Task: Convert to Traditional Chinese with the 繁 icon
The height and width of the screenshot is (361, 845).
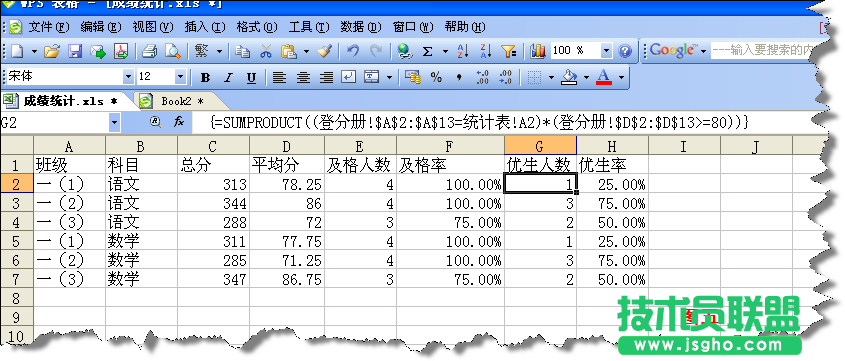Action: [x=202, y=51]
